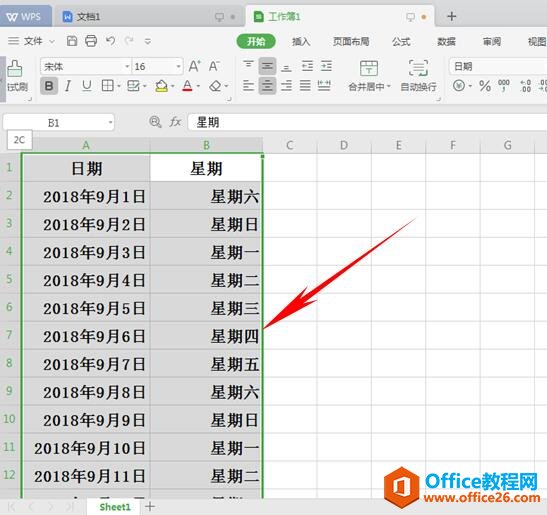Open number format dropdown 日期
The image size is (547, 515).
point(498,66)
